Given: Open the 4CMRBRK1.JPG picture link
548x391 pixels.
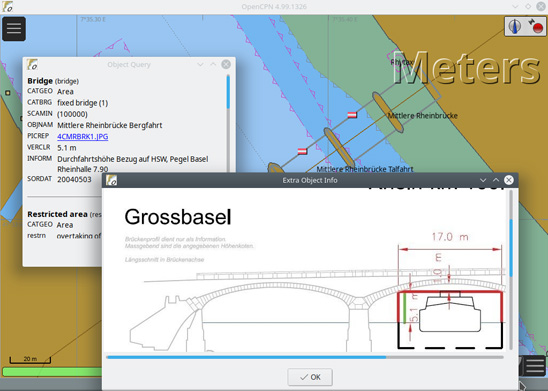Looking at the screenshot, I should (x=82, y=136).
